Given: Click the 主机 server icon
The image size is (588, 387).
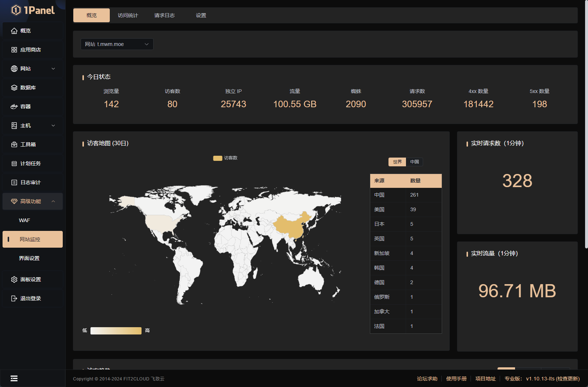Looking at the screenshot, I should 14,125.
